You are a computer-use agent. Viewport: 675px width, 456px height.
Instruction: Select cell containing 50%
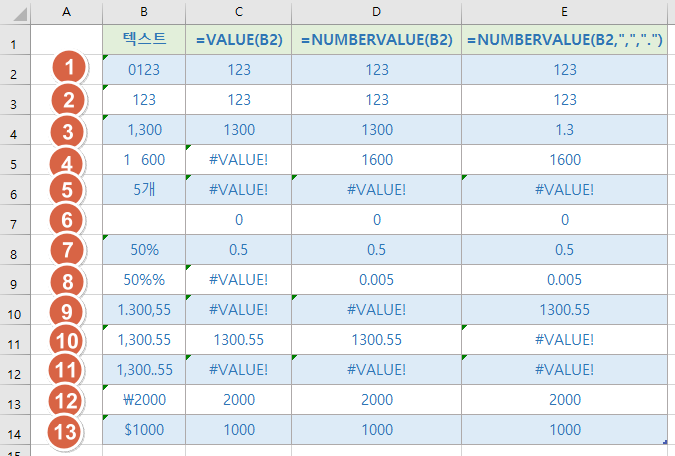144,250
